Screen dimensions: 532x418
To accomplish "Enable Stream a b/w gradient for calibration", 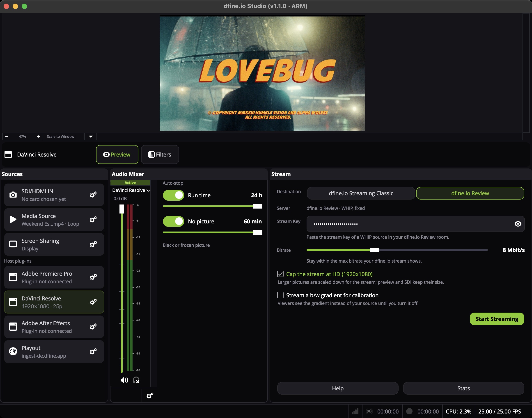I will 280,295.
